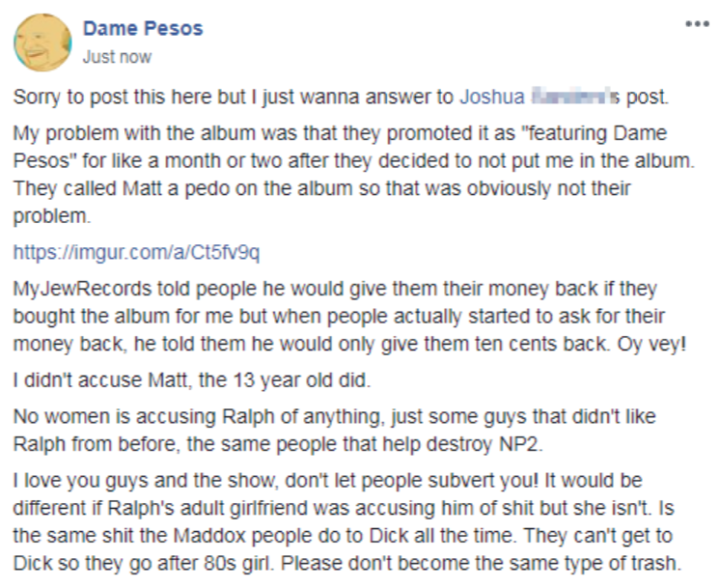This screenshot has height=588, width=720.
Task: Click the "Just now" post timestamp
Action: [117, 57]
